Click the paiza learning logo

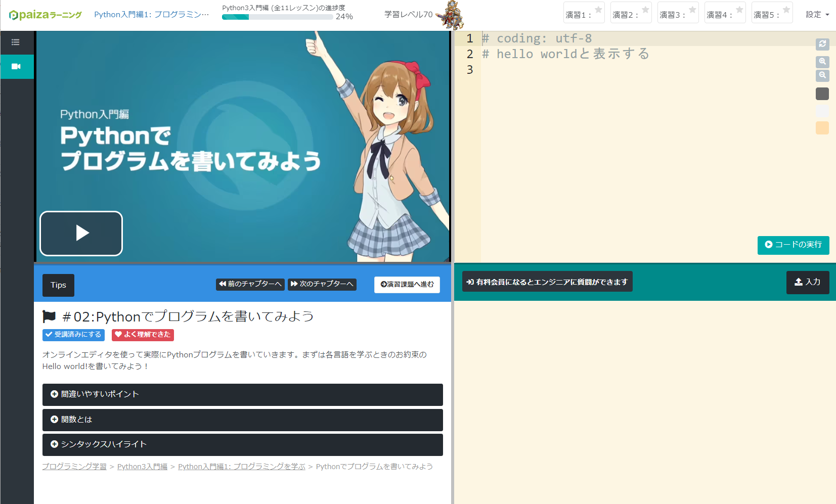[x=43, y=14]
